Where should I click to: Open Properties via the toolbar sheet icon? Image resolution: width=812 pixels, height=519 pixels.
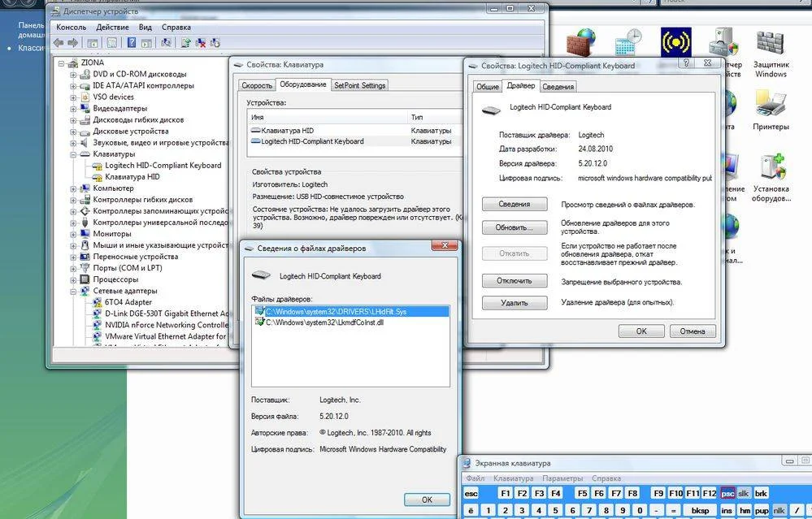pyautogui.click(x=112, y=43)
